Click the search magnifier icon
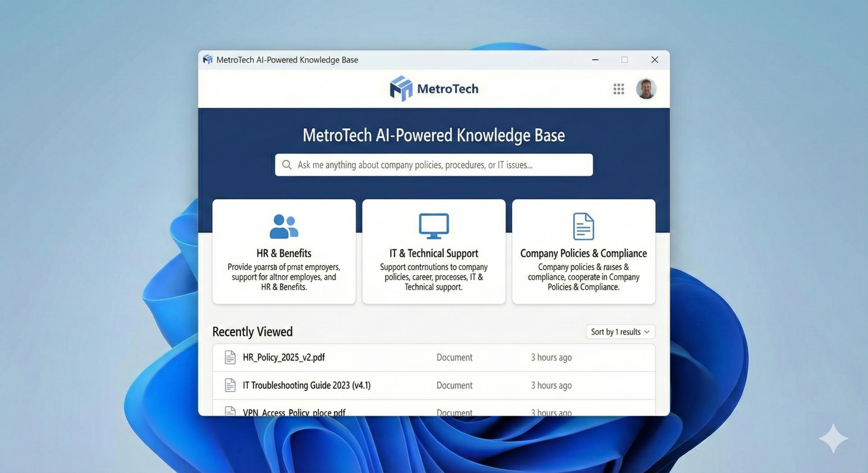The width and height of the screenshot is (868, 473). point(287,165)
